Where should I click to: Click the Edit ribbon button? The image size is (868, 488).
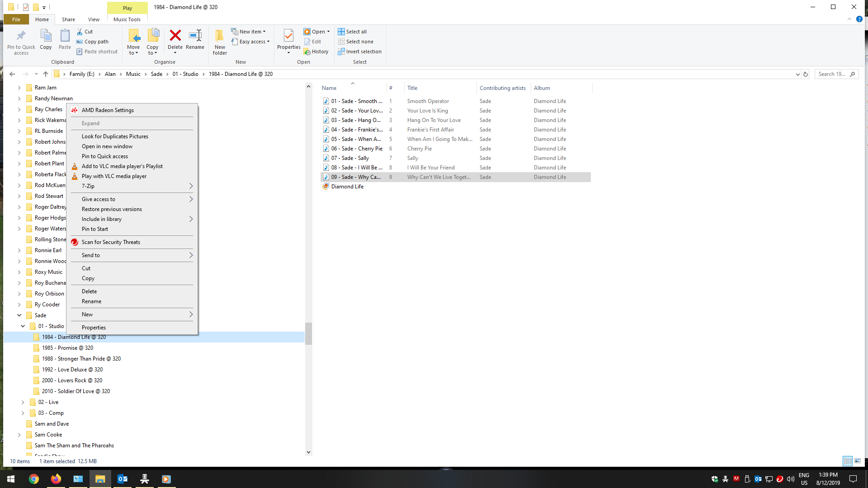click(x=312, y=42)
